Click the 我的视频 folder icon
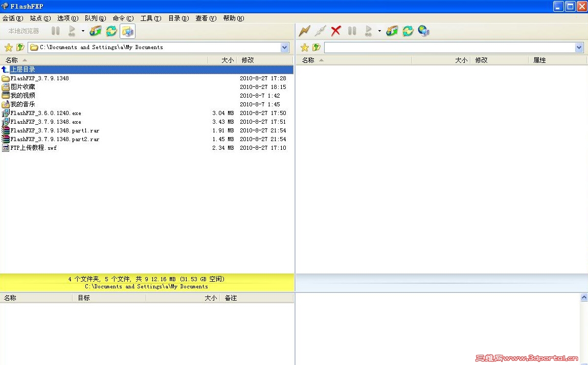Screen dimensions: 588x365 (x=5, y=96)
